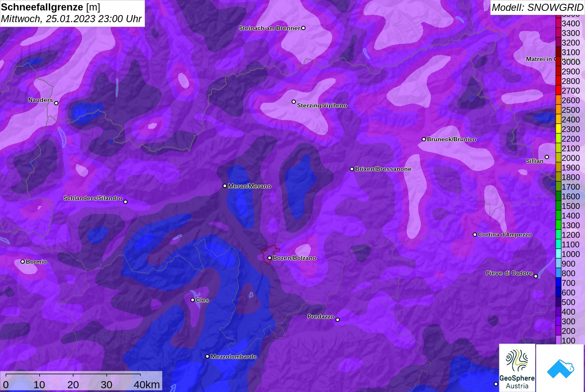Select the Steinach am Brenner marker dot
The height and width of the screenshot is (392, 585).
[x=303, y=28]
